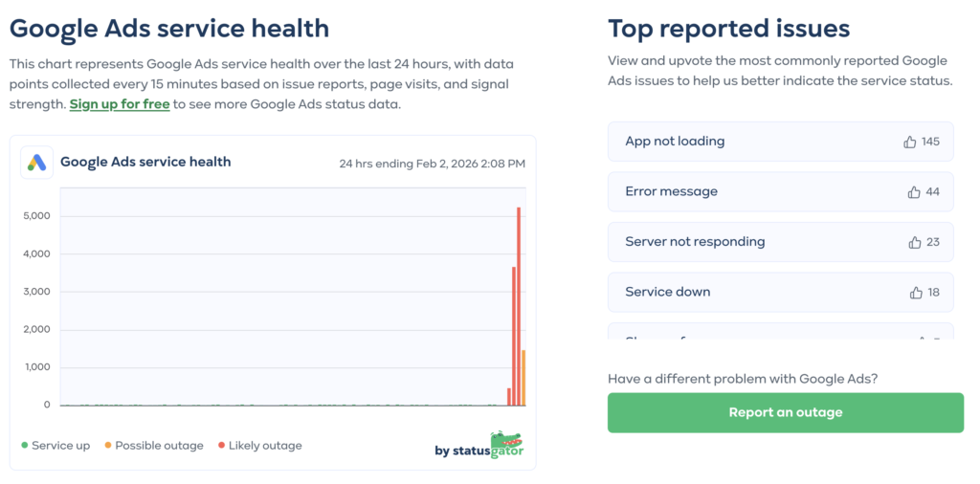Viewport: 980px width, 484px height.
Task: Click the green Service up legend dot
Action: click(25, 446)
